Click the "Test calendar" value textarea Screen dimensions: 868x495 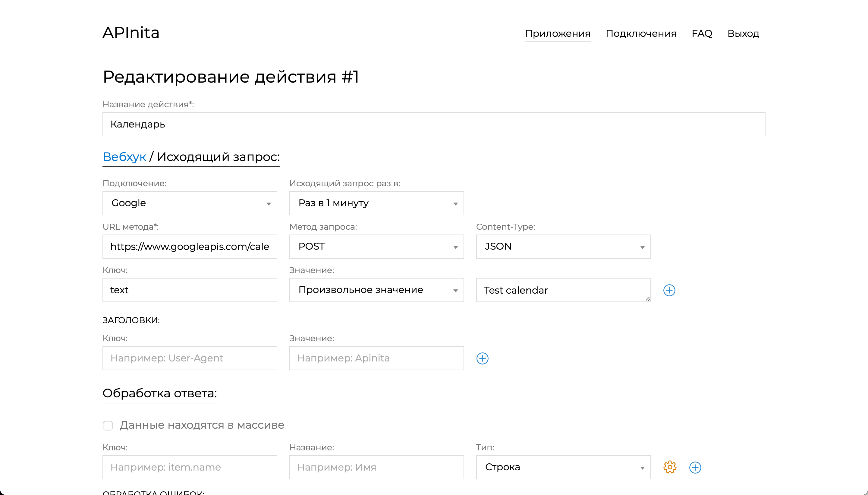(x=563, y=290)
